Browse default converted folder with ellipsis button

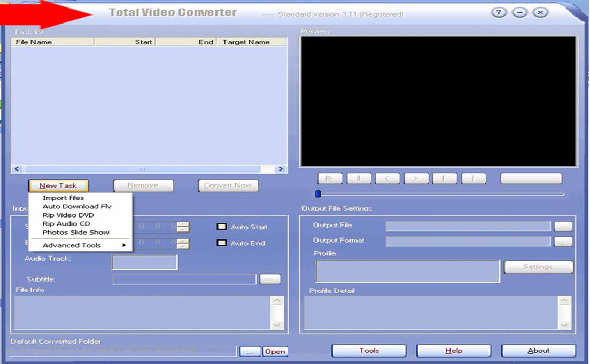pyautogui.click(x=250, y=351)
